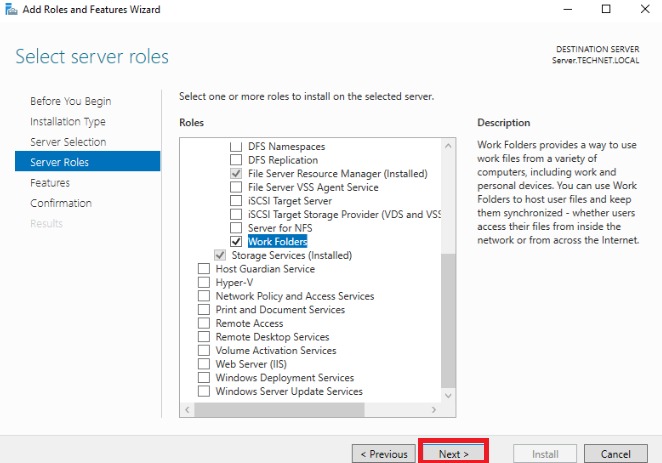The image size is (662, 463).
Task: Click the Server.TECHNET.LOCAL destination text
Action: pyautogui.click(x=595, y=60)
